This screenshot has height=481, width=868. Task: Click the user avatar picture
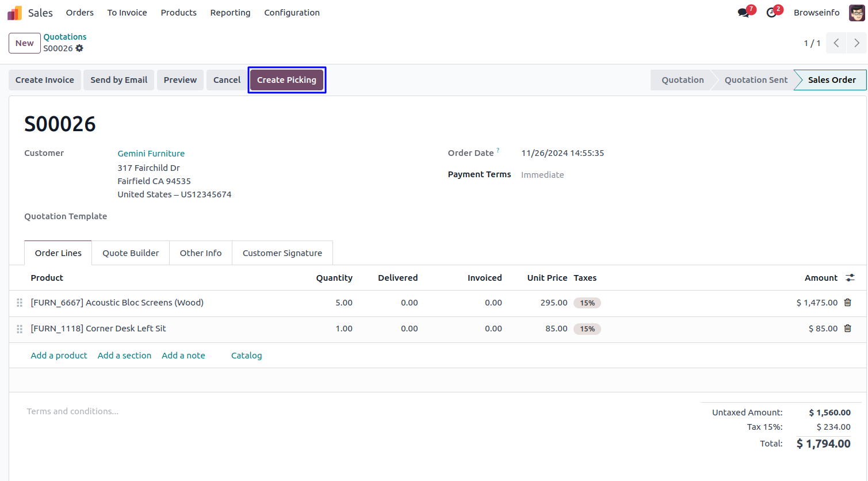click(856, 13)
